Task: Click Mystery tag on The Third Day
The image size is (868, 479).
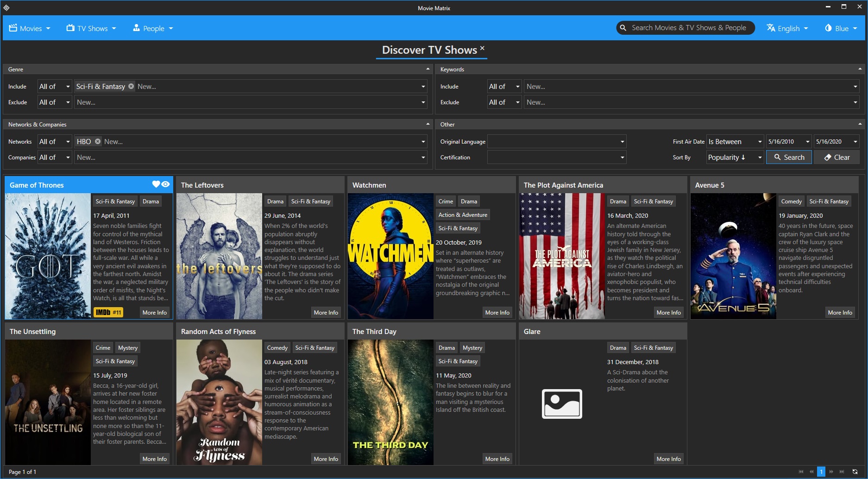Action: [x=472, y=347]
